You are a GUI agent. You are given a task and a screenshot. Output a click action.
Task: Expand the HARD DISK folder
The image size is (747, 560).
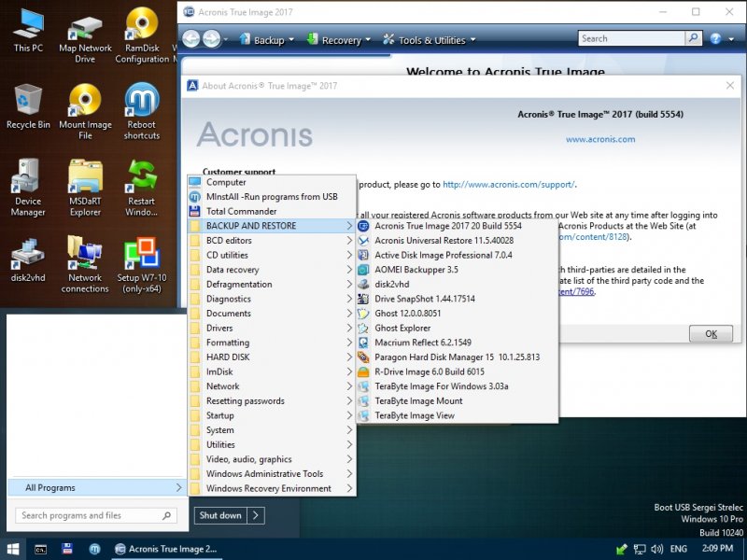pos(272,357)
